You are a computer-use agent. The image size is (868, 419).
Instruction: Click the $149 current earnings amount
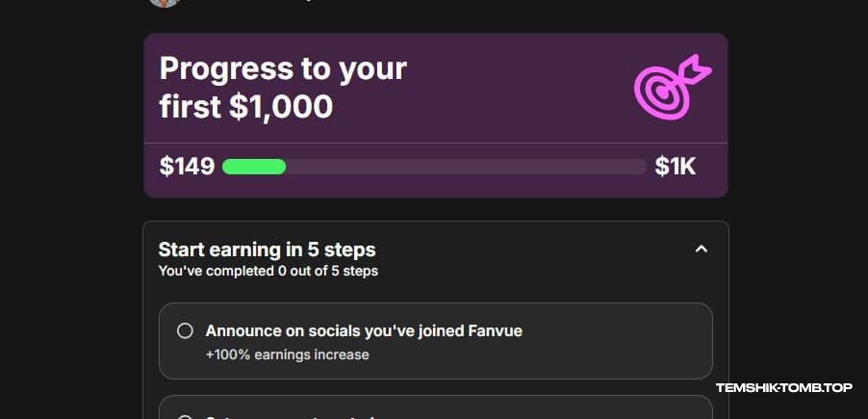tap(187, 167)
